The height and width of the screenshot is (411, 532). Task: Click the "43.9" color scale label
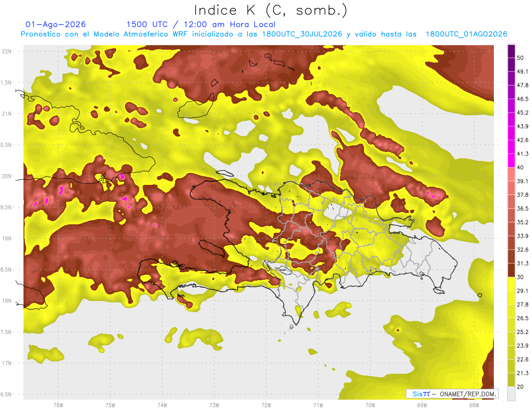point(523,126)
